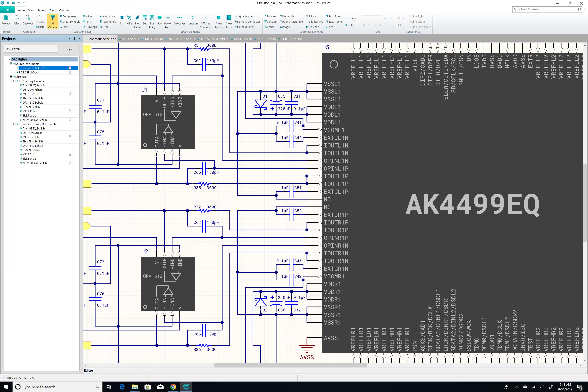Open the Fill dropdown in Appearance
588x392 pixels.
[x=400, y=25]
